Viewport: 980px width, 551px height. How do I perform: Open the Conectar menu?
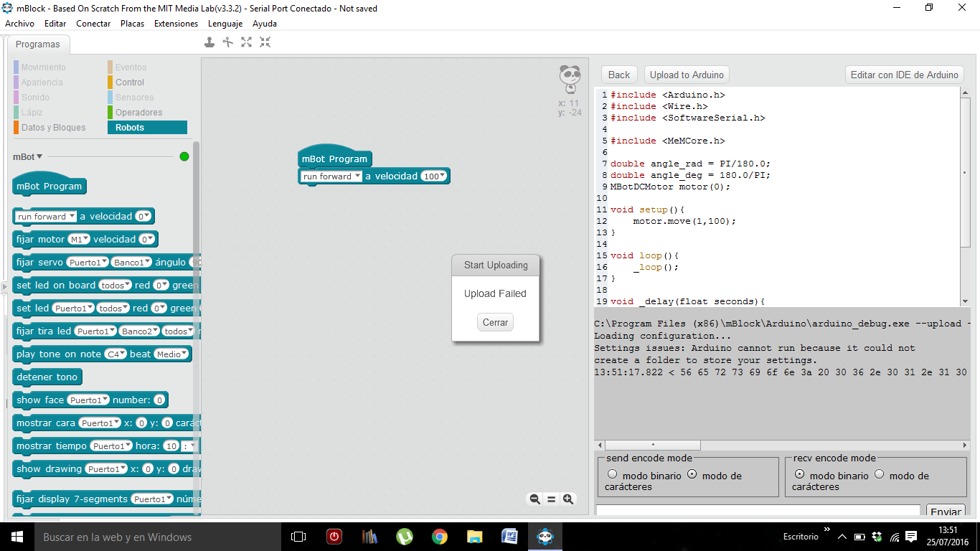click(x=93, y=24)
